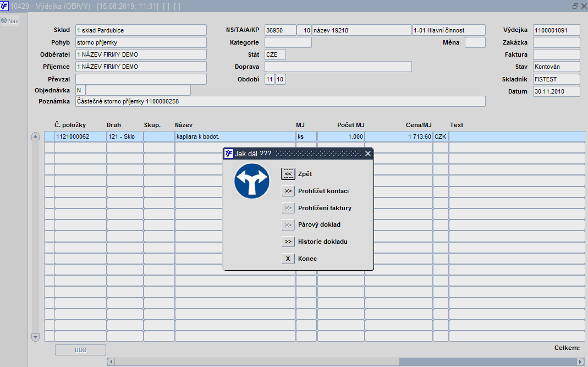Click the UDD button
588x367 pixels.
[x=81, y=350]
